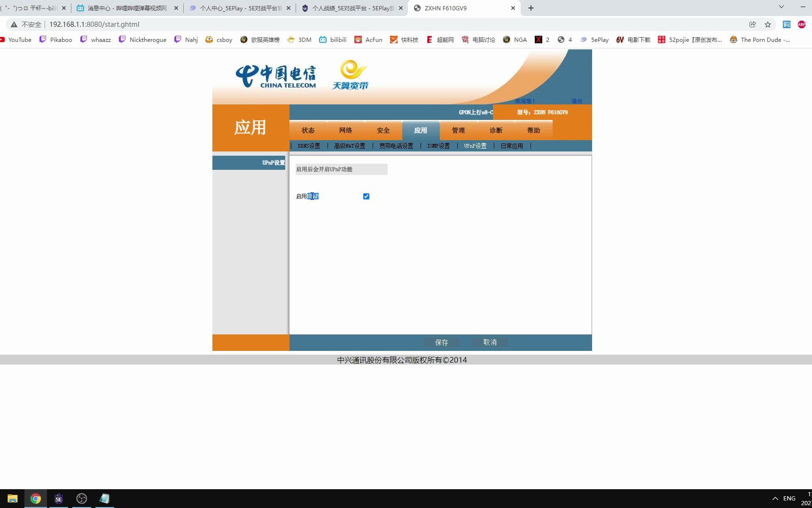Image resolution: width=812 pixels, height=508 pixels.
Task: Click the 退出 logout link
Action: (x=577, y=101)
